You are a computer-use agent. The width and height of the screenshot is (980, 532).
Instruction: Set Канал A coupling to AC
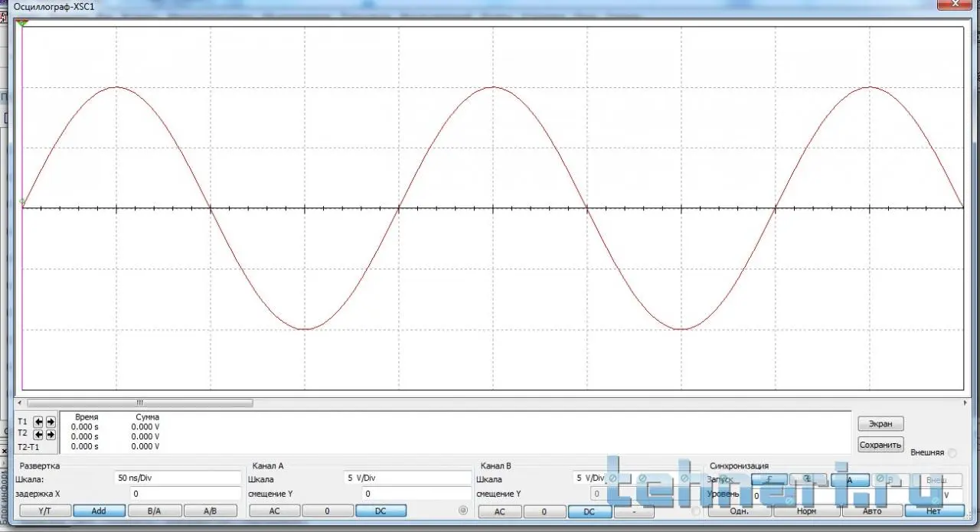[274, 511]
